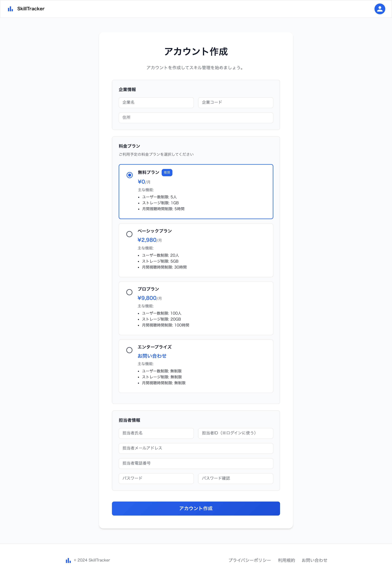Click the 企業名 input field

[156, 103]
